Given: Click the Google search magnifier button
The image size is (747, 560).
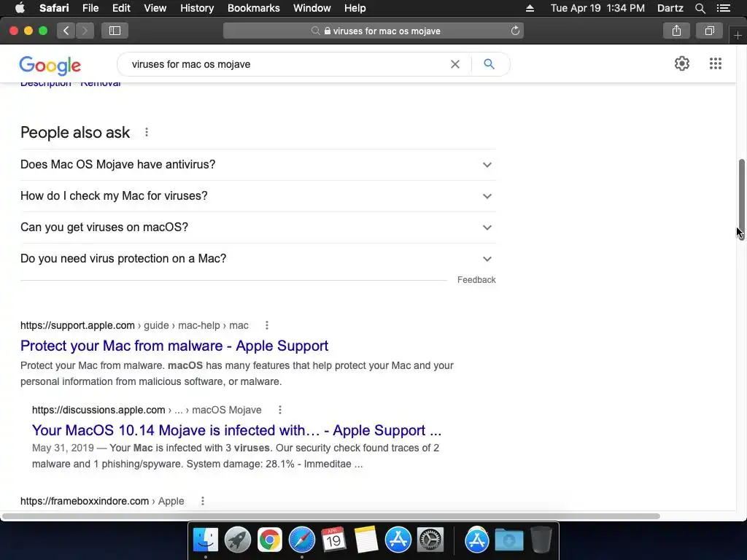Looking at the screenshot, I should pyautogui.click(x=489, y=64).
